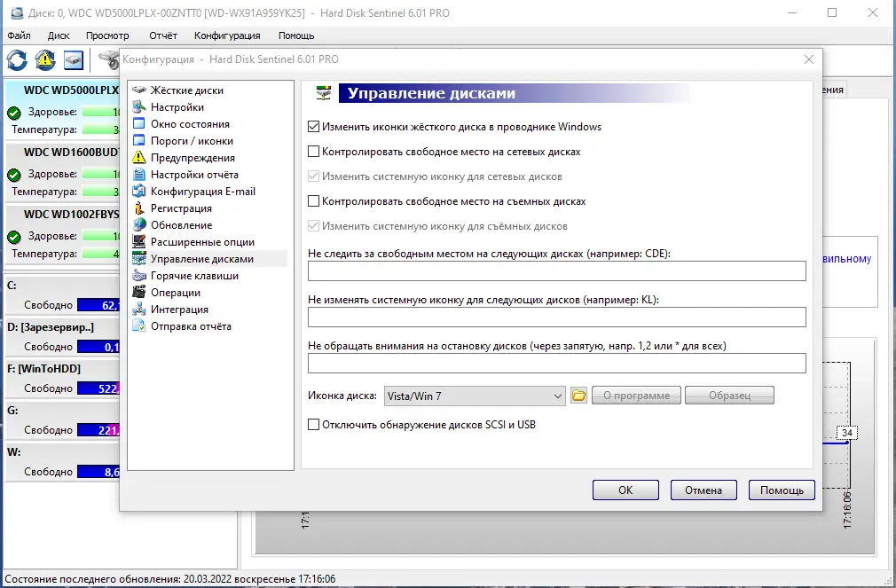Click the Регистрация icon
The height and width of the screenshot is (588, 896).
(139, 208)
